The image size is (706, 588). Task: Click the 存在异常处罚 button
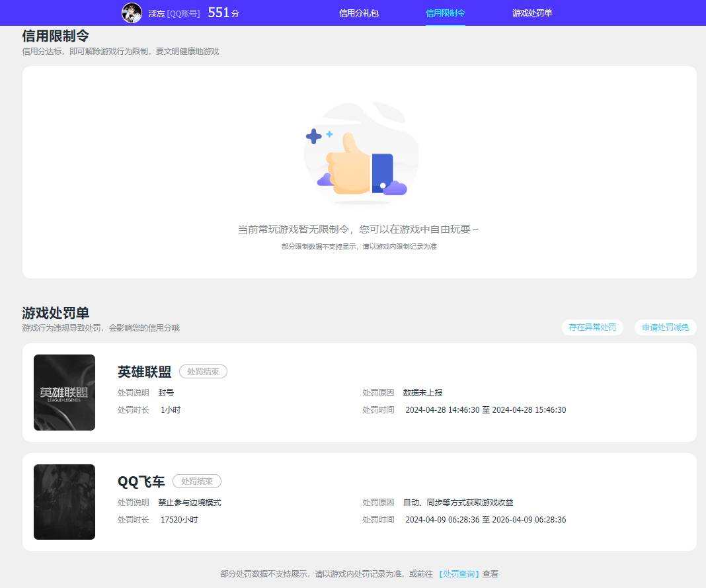[x=592, y=327]
